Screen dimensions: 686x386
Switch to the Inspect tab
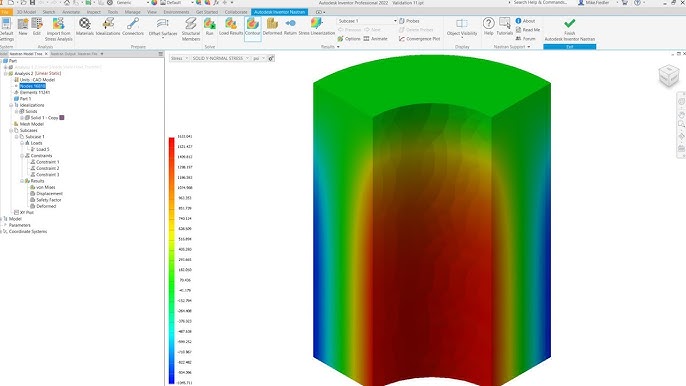94,12
